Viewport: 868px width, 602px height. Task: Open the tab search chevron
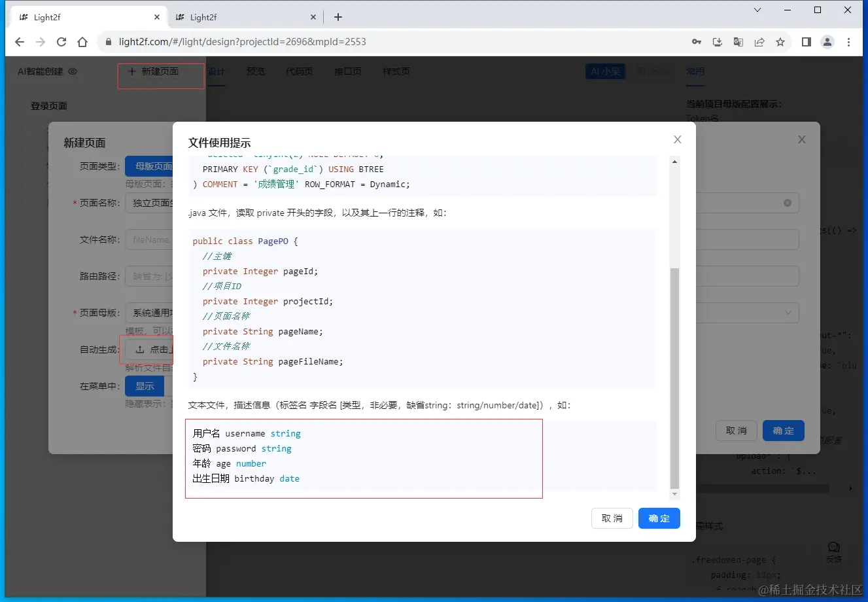(757, 10)
